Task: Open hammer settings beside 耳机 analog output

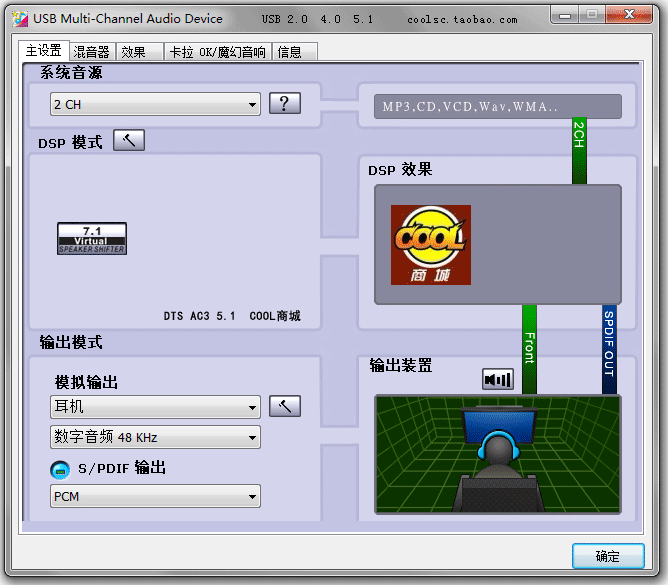Action: (285, 406)
